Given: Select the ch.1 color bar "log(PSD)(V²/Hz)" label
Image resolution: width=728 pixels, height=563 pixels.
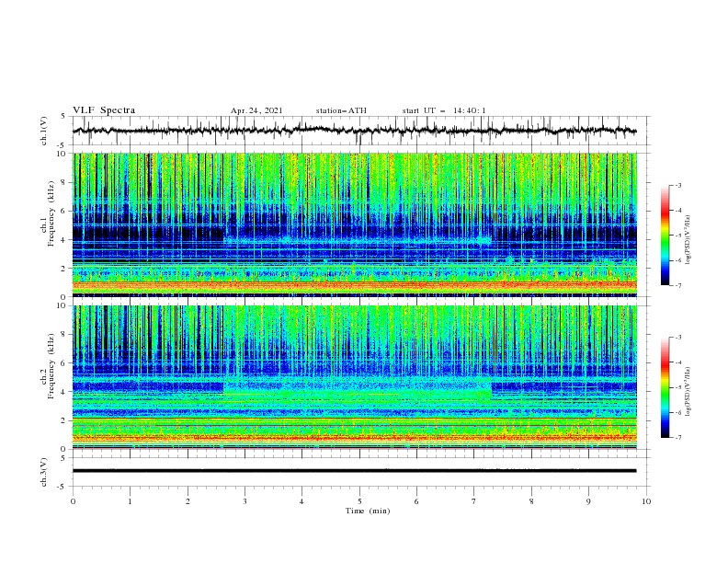Looking at the screenshot, I should 688,240.
